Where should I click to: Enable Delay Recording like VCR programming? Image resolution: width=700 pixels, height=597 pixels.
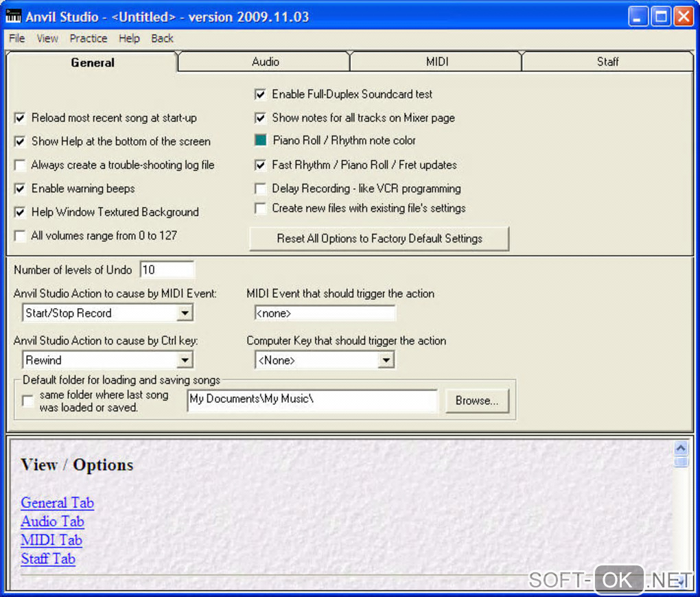tap(260, 189)
